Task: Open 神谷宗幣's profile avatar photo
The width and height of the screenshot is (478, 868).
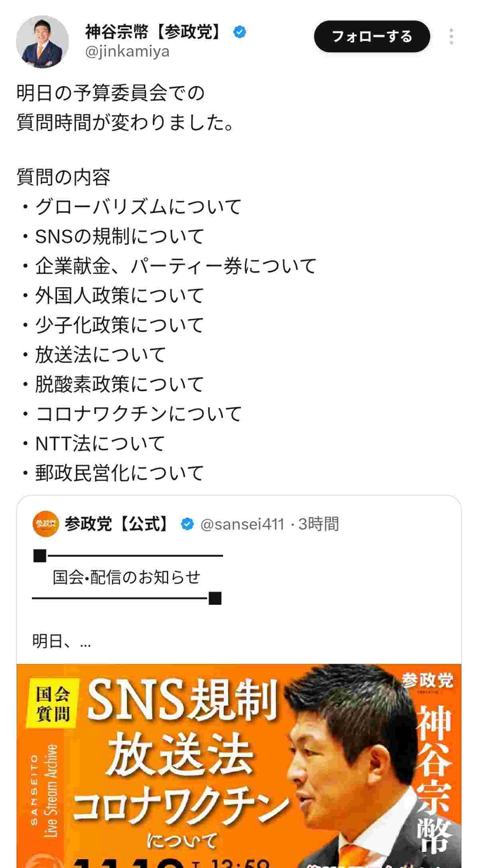Action: [42, 42]
